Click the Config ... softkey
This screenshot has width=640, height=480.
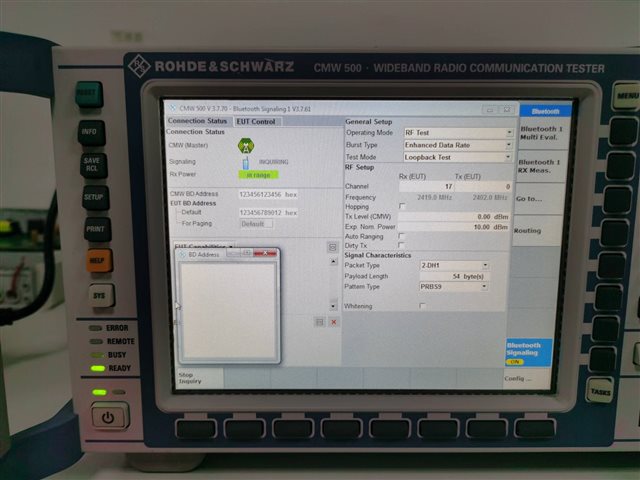coord(526,379)
